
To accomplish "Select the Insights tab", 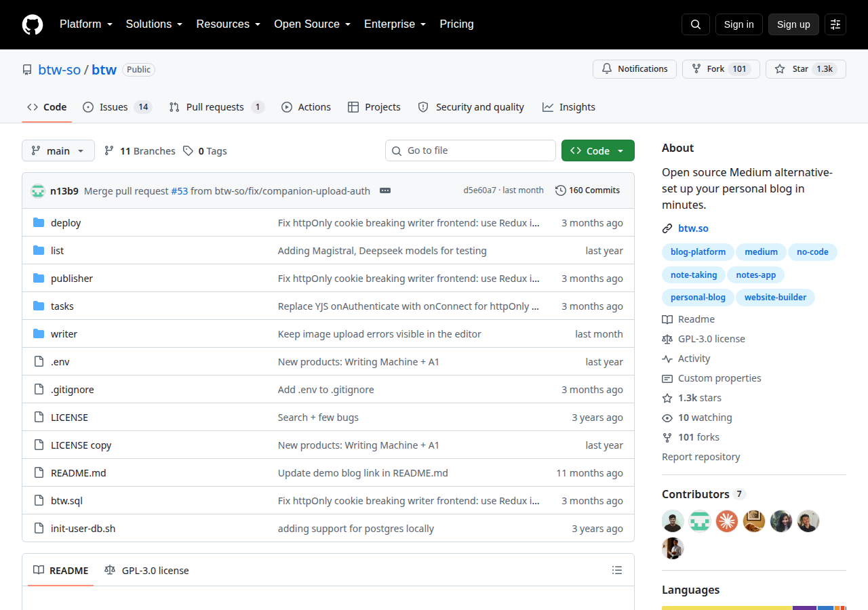I will coord(568,107).
